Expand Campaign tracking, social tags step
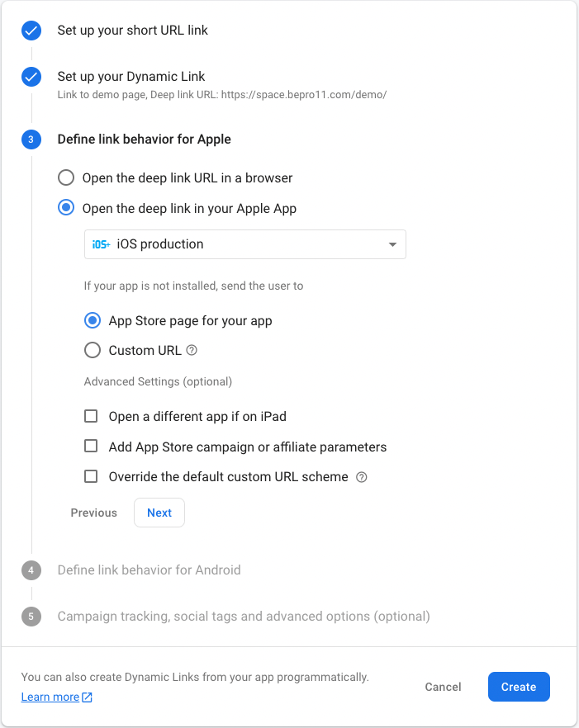The image size is (579, 728). tap(243, 617)
